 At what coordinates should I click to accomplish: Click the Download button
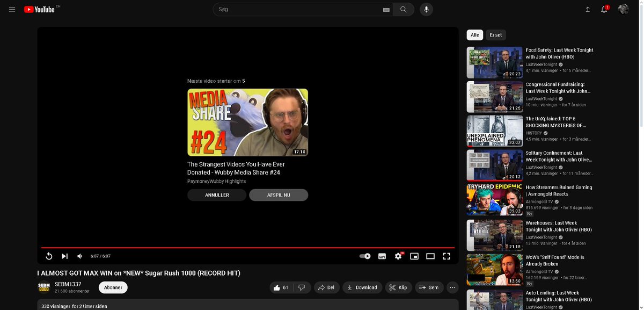(x=362, y=287)
